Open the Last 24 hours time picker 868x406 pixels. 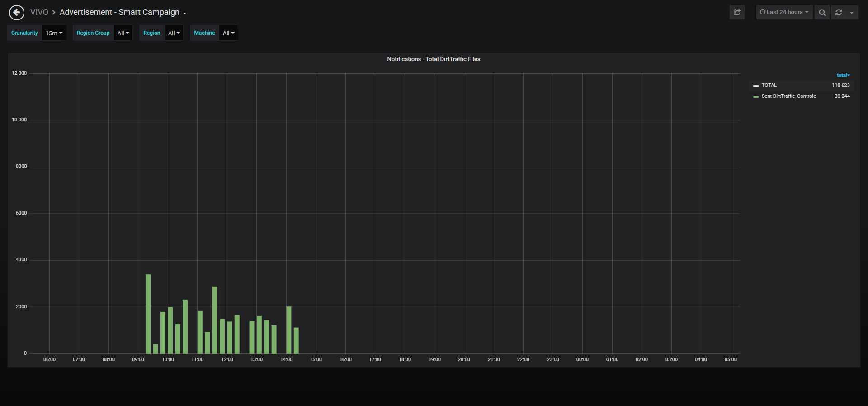784,12
